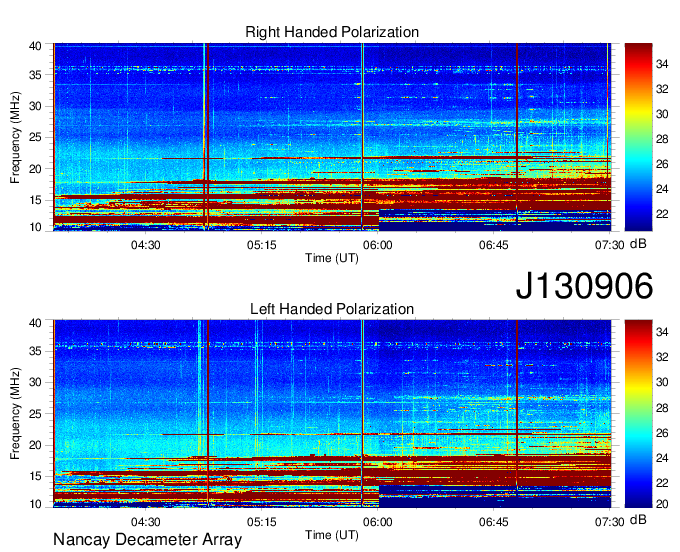Screen dimensions: 680x552
Task: Click the "06:00" tick under the right-handed plot
Action: point(378,245)
